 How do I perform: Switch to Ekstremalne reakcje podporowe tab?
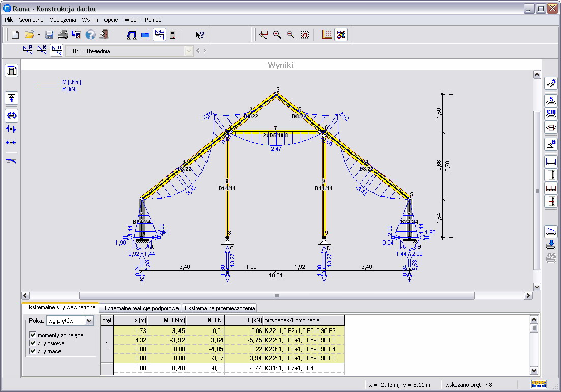[x=140, y=308]
